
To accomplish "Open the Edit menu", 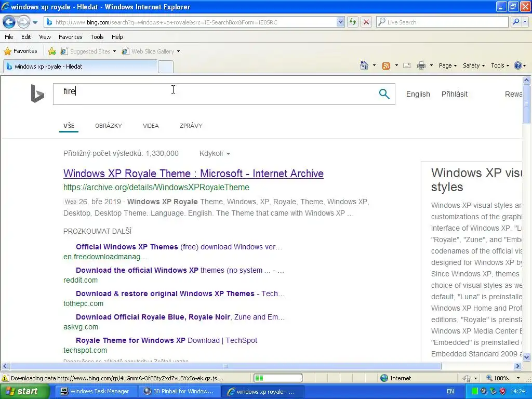I will 26,37.
